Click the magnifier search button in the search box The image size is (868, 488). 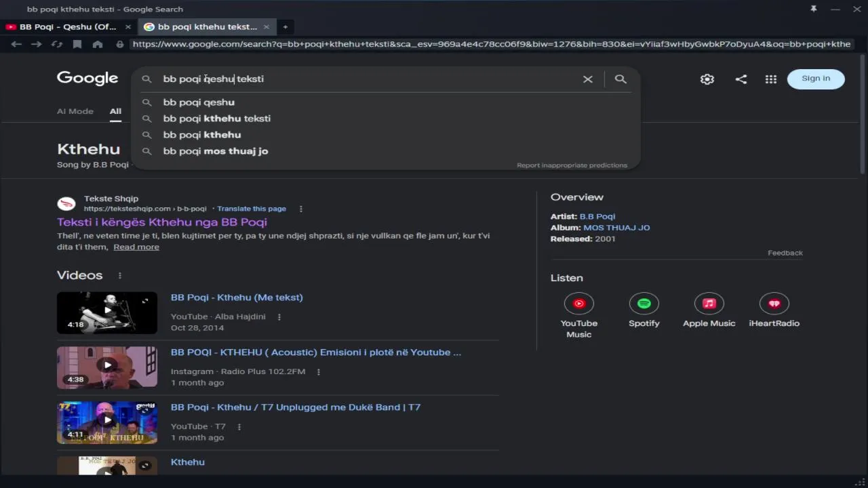pos(620,79)
